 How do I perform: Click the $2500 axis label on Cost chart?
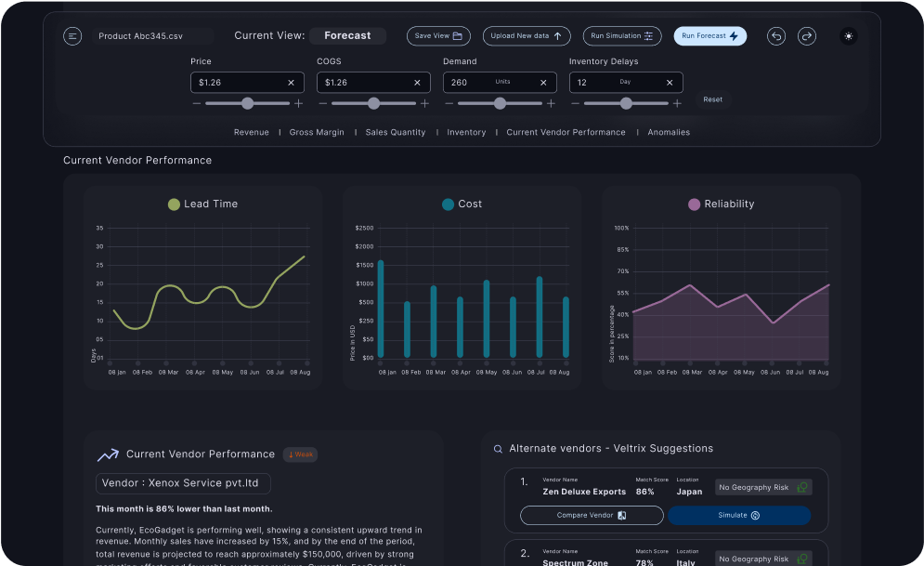364,229
